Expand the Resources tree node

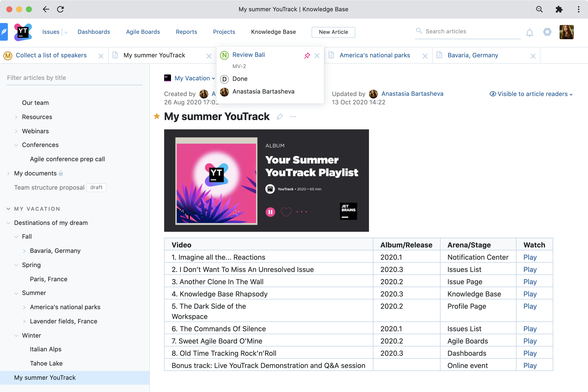[16, 117]
